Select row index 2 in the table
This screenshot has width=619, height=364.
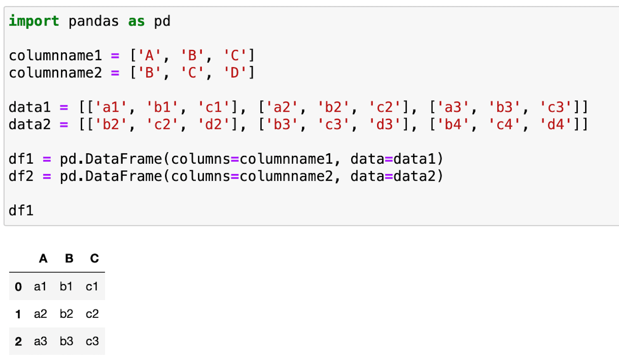(x=18, y=341)
